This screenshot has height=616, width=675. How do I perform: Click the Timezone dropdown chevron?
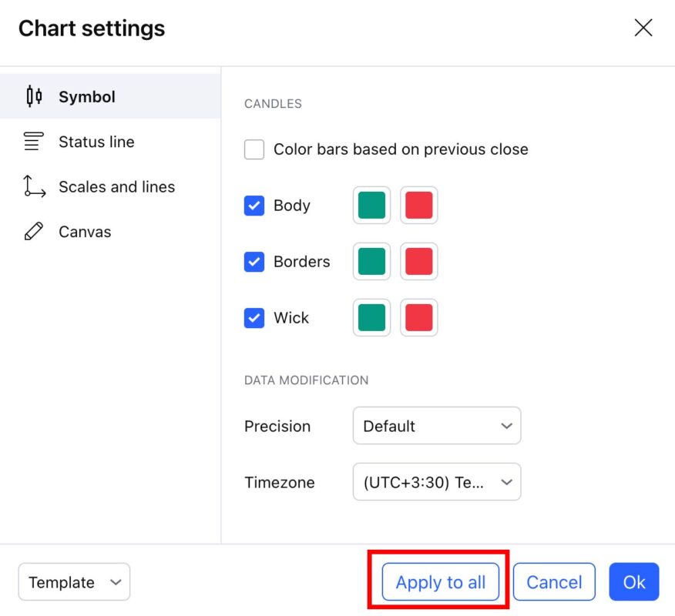pos(507,482)
